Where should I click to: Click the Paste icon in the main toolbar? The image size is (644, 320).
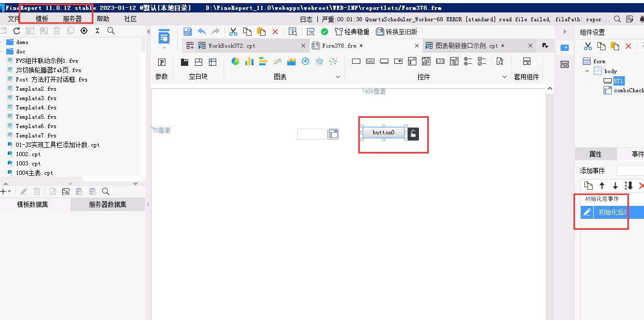[x=261, y=32]
